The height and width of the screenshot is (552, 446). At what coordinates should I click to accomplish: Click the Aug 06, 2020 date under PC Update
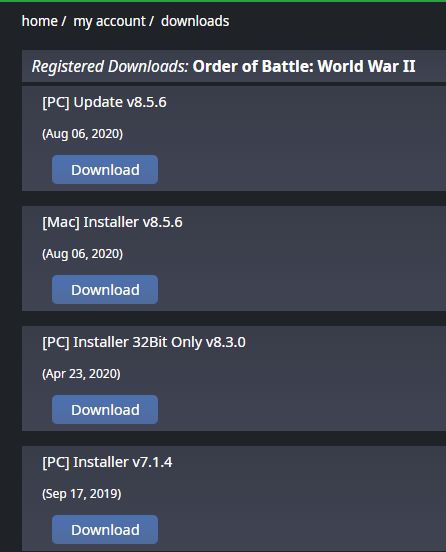(x=82, y=134)
